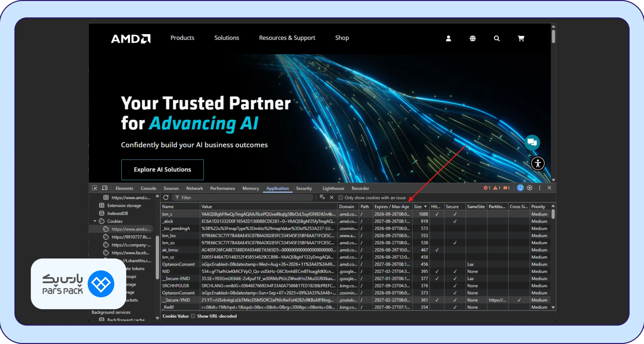644x344 pixels.
Task: Click the globe language icon
Action: pyautogui.click(x=472, y=38)
